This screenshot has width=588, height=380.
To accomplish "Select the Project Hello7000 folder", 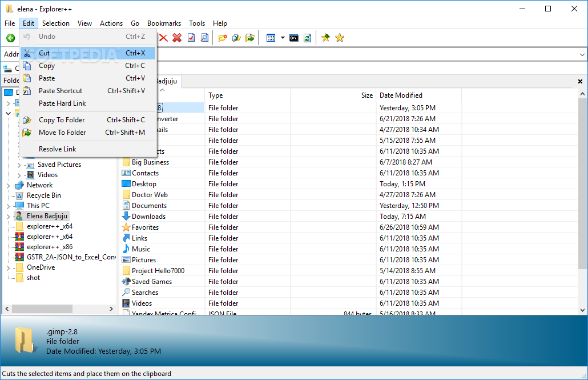I will click(158, 271).
